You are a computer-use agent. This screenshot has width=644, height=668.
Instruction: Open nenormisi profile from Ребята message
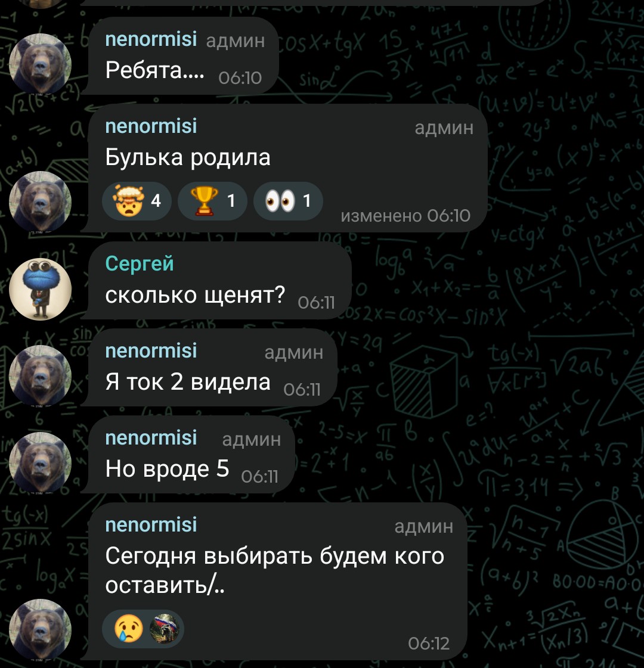click(151, 39)
